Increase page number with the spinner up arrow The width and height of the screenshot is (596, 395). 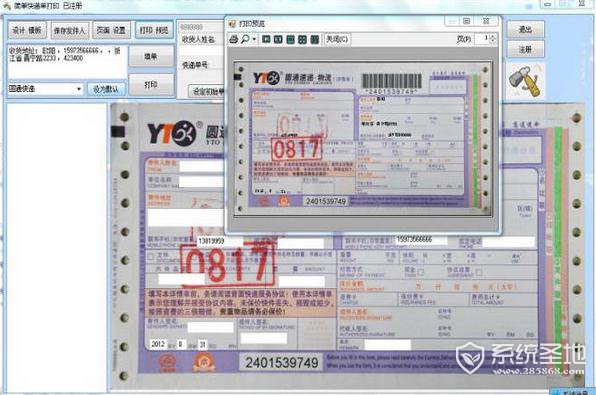tap(493, 36)
